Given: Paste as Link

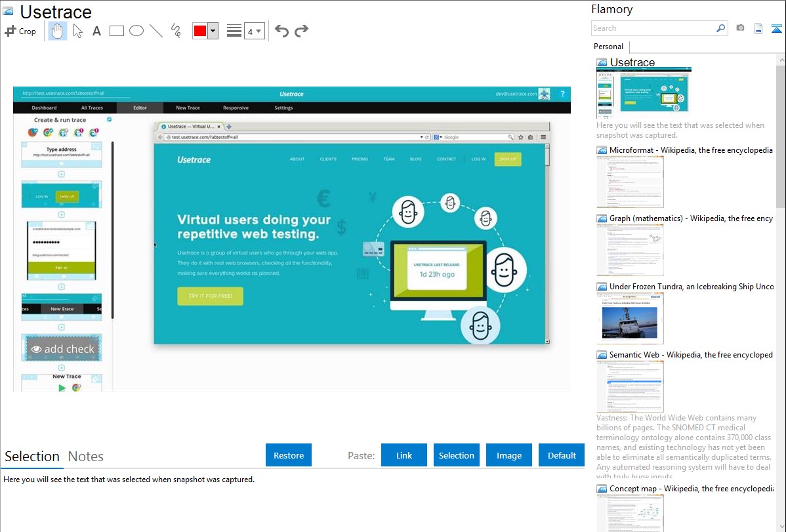Looking at the screenshot, I should point(404,455).
